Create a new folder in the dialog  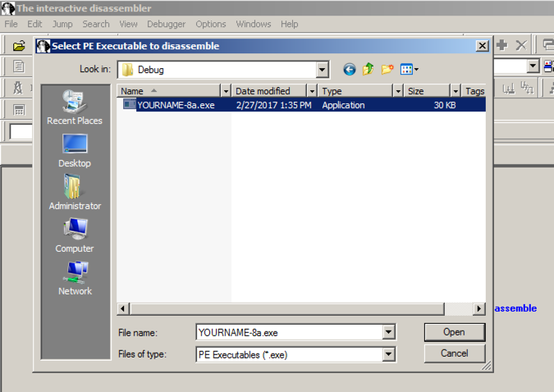click(x=387, y=69)
